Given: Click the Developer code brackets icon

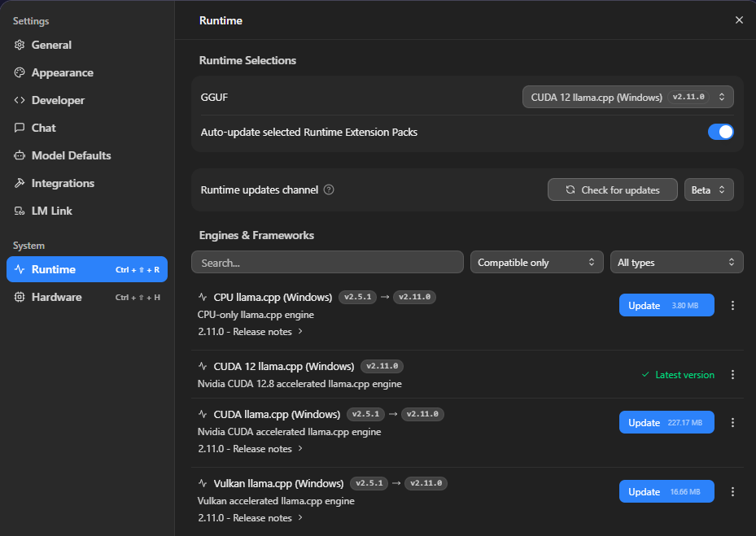Looking at the screenshot, I should tap(20, 100).
